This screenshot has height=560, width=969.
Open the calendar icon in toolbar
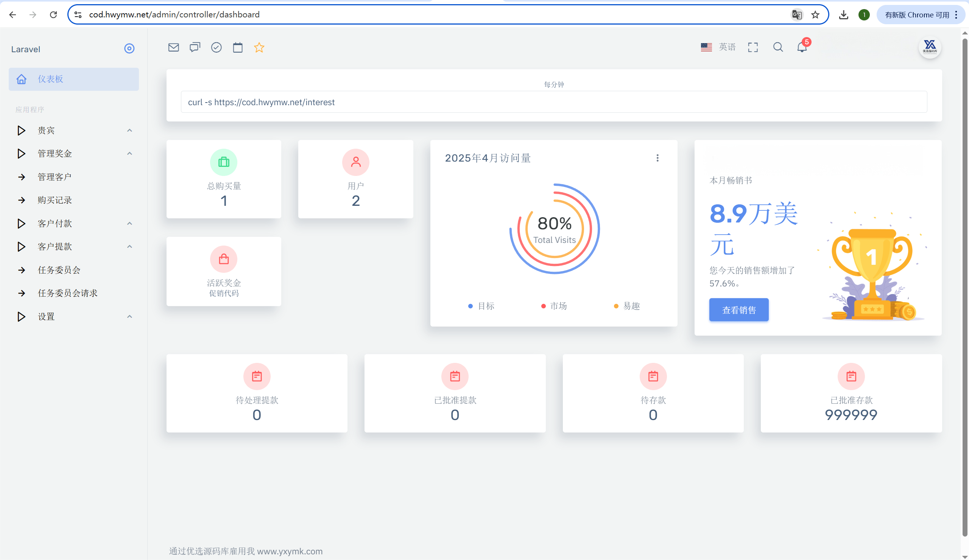tap(238, 47)
